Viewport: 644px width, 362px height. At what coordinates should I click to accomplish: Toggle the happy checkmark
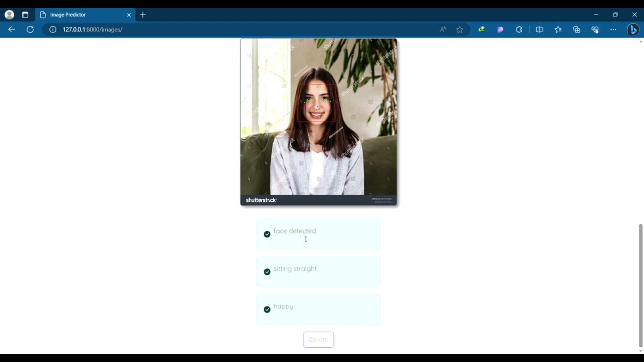(267, 309)
